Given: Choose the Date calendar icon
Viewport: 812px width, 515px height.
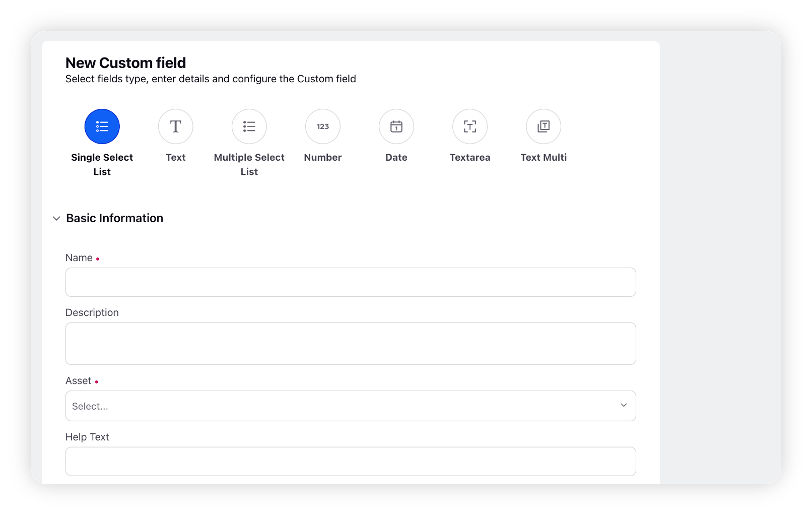Looking at the screenshot, I should [x=396, y=126].
